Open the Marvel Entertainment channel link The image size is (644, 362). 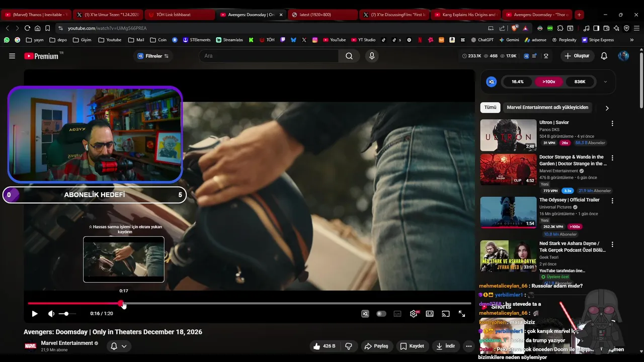pyautogui.click(x=67, y=343)
